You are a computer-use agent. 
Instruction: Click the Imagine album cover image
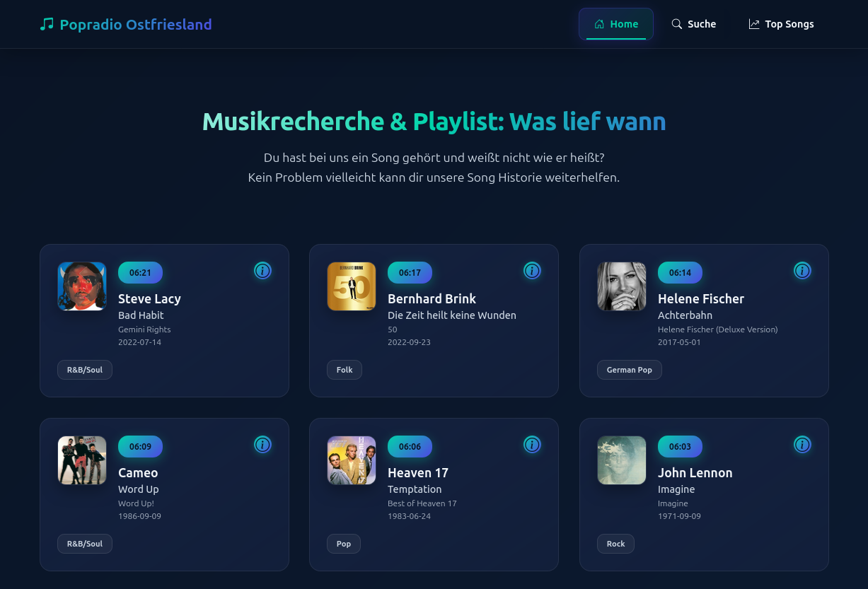tap(622, 460)
